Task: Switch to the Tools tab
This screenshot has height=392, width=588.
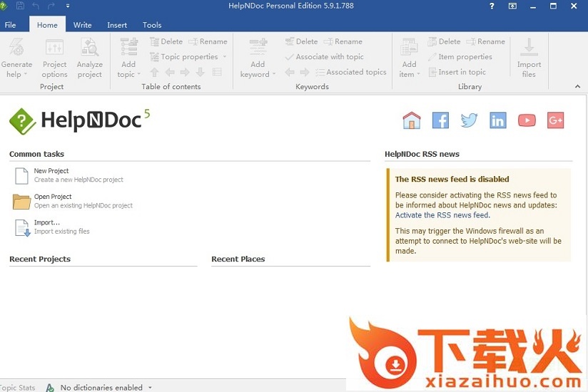Action: tap(152, 25)
